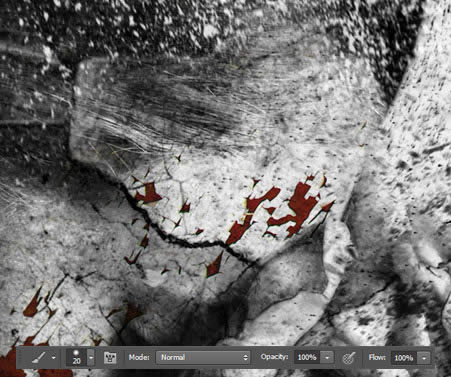This screenshot has height=377, width=451.
Task: Click the Opacity: label
Action: (274, 357)
